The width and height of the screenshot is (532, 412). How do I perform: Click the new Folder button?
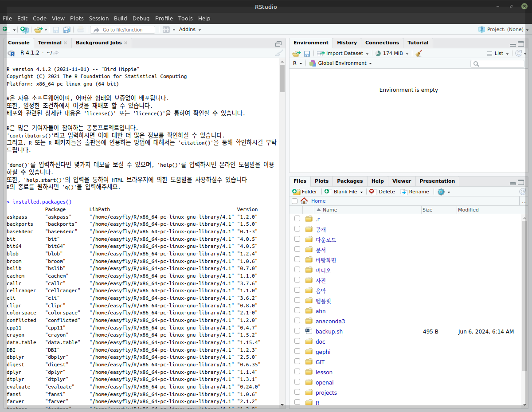coord(305,192)
